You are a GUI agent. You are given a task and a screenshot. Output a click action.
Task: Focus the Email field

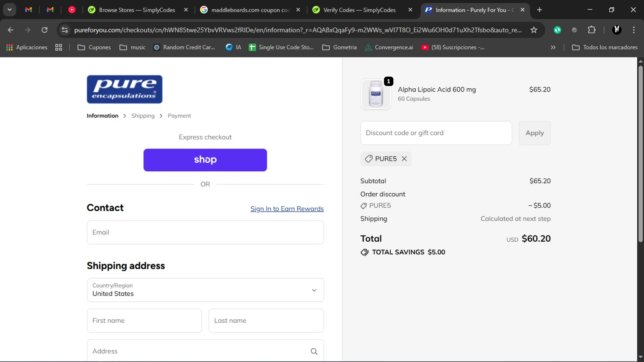[205, 232]
